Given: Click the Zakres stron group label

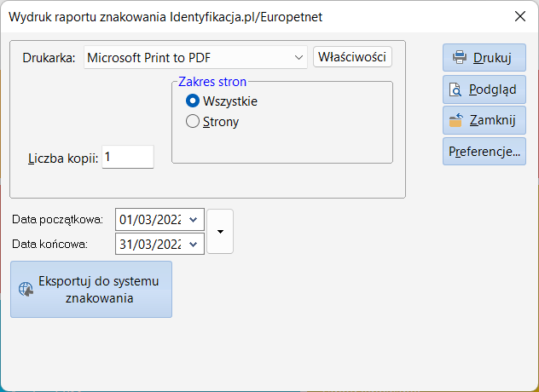Looking at the screenshot, I should 212,82.
